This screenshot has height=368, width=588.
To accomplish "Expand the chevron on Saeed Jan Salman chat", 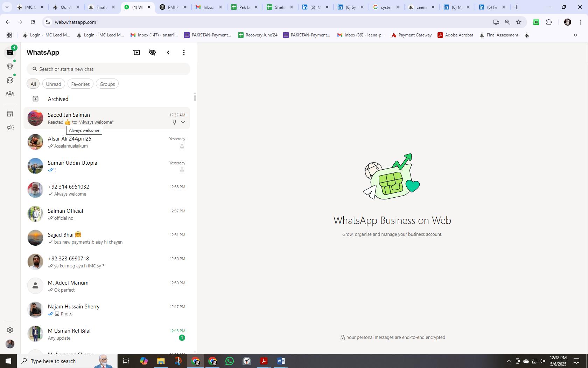I will (183, 122).
